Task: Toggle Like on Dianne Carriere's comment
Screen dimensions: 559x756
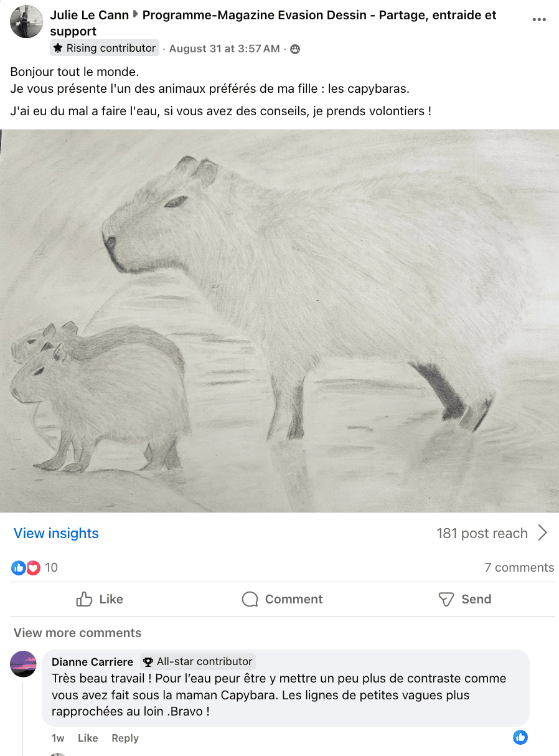Action: (x=88, y=738)
